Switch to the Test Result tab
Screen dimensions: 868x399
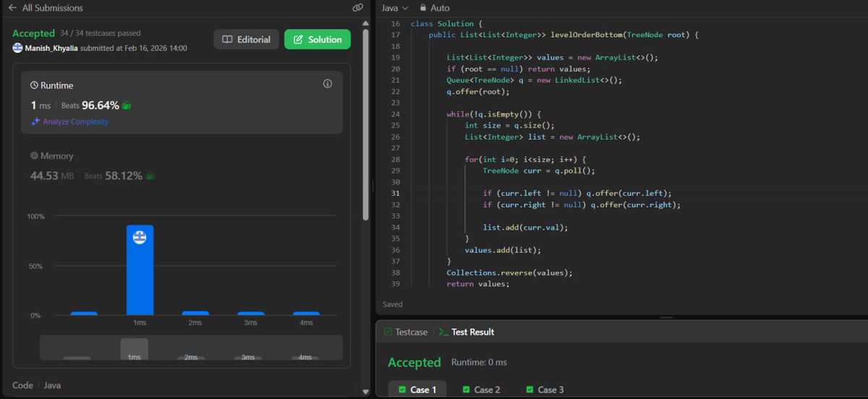(467, 332)
